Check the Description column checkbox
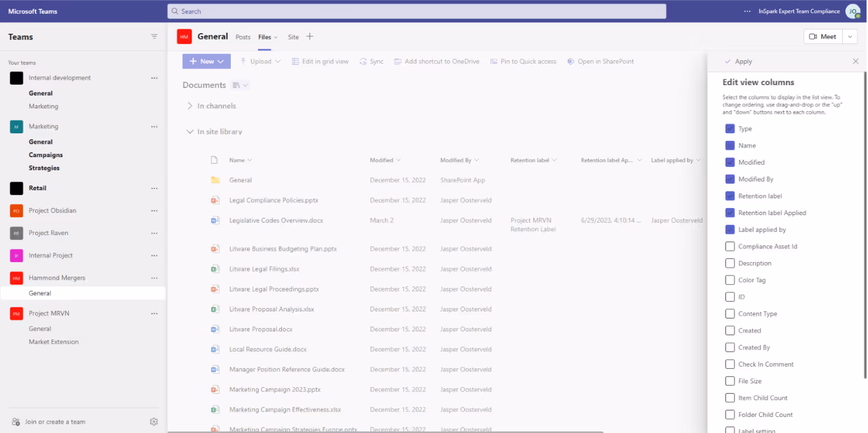This screenshot has width=868, height=433. coord(730,263)
